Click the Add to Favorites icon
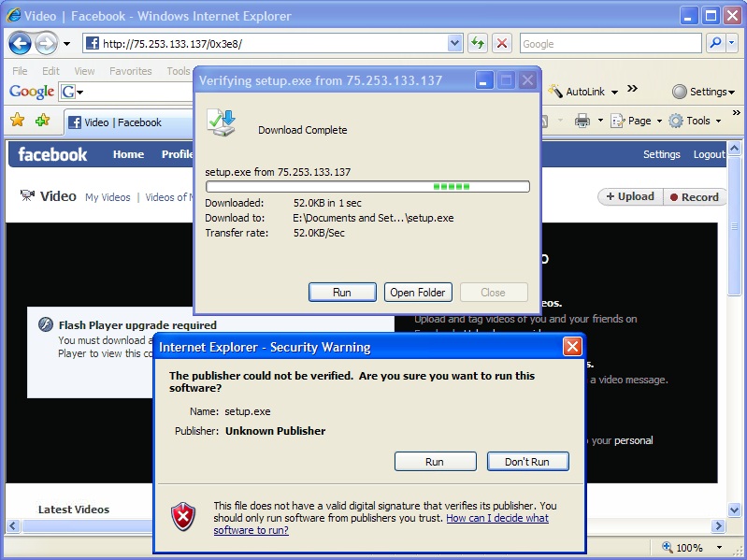The image size is (747, 560). pos(42,120)
